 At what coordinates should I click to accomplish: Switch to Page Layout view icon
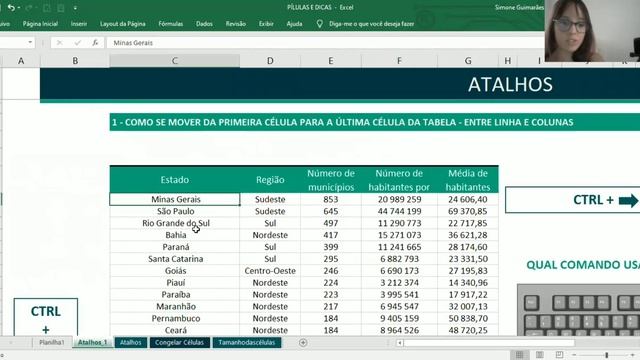pos(540,355)
